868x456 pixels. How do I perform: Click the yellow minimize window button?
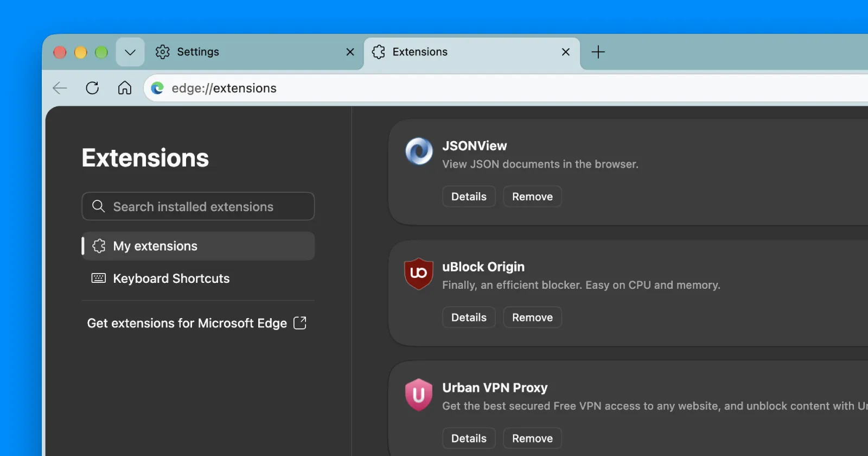point(80,52)
